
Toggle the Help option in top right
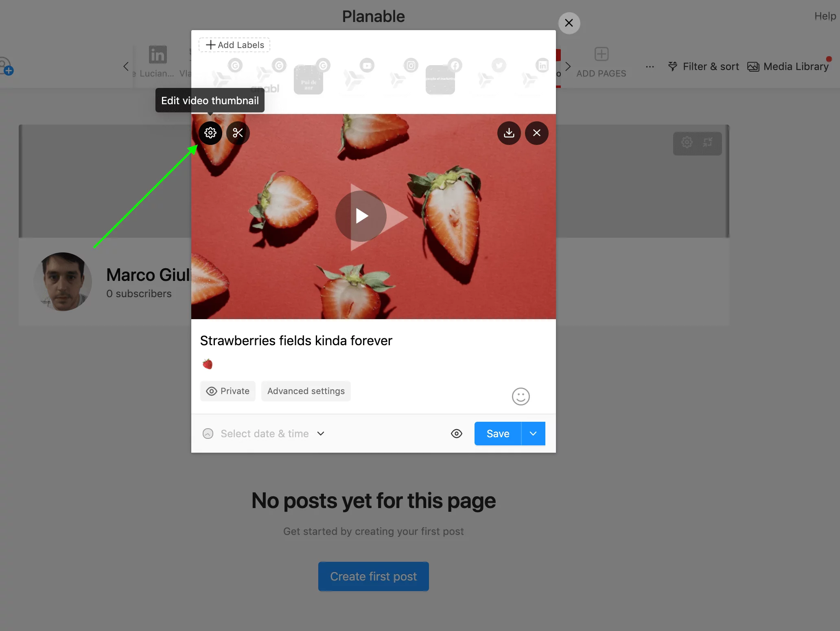click(825, 15)
